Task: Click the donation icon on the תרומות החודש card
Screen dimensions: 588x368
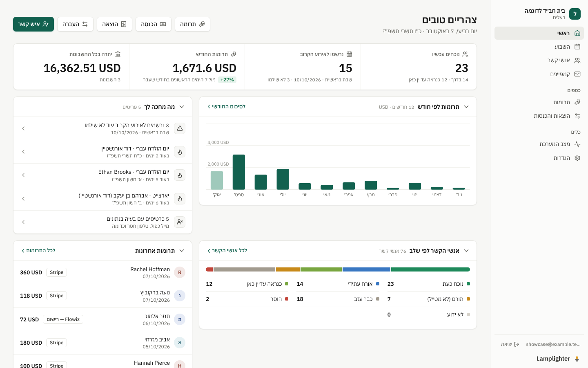Action: [x=234, y=54]
